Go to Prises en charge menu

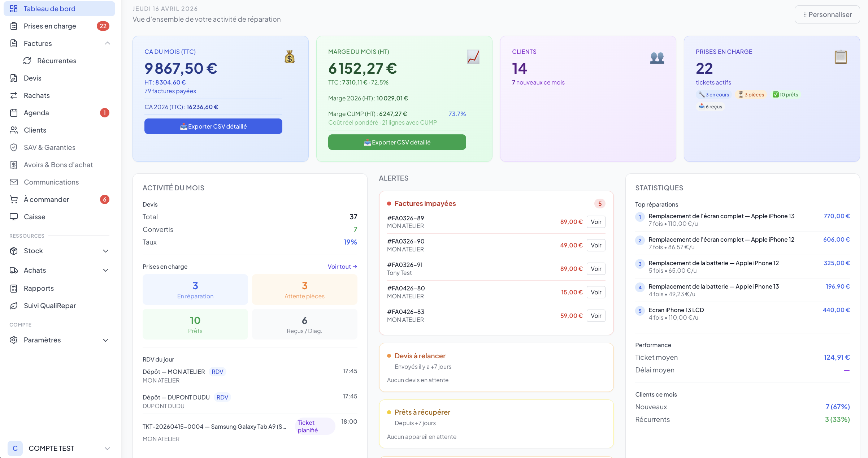coord(50,26)
